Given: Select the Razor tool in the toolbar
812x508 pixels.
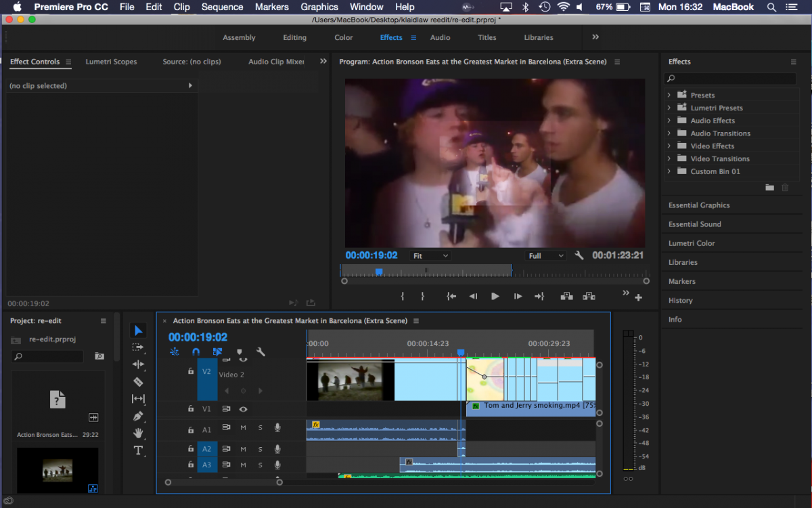Looking at the screenshot, I should pyautogui.click(x=138, y=382).
